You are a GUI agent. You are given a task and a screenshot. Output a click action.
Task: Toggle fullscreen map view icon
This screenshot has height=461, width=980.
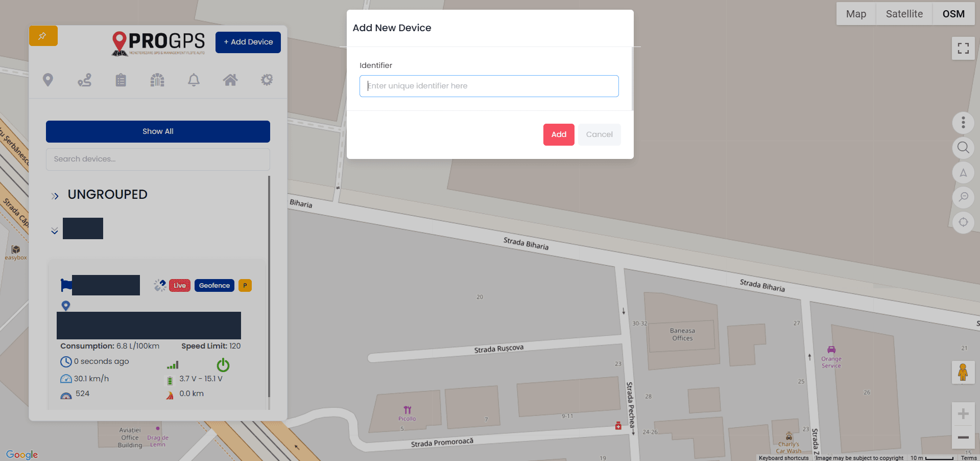963,49
